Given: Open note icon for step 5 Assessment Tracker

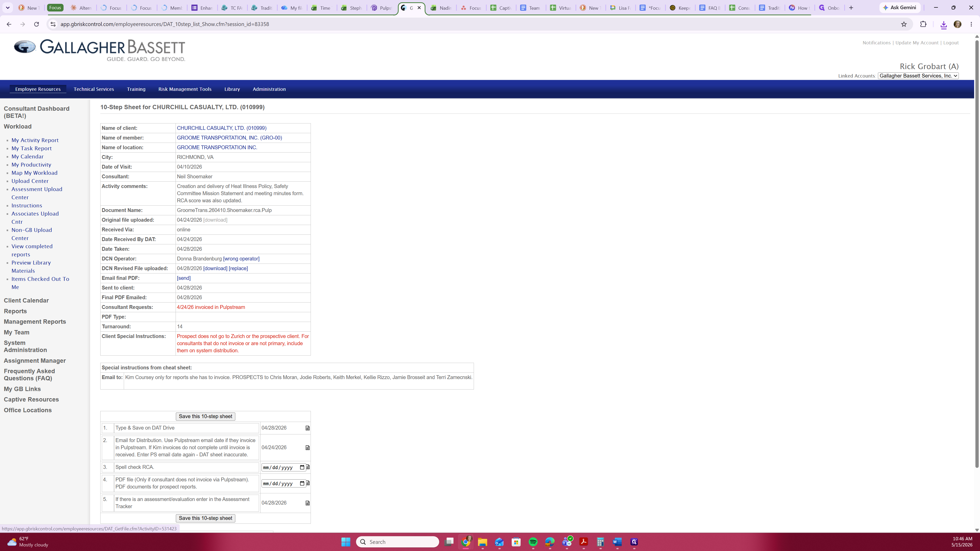Looking at the screenshot, I should (x=308, y=503).
